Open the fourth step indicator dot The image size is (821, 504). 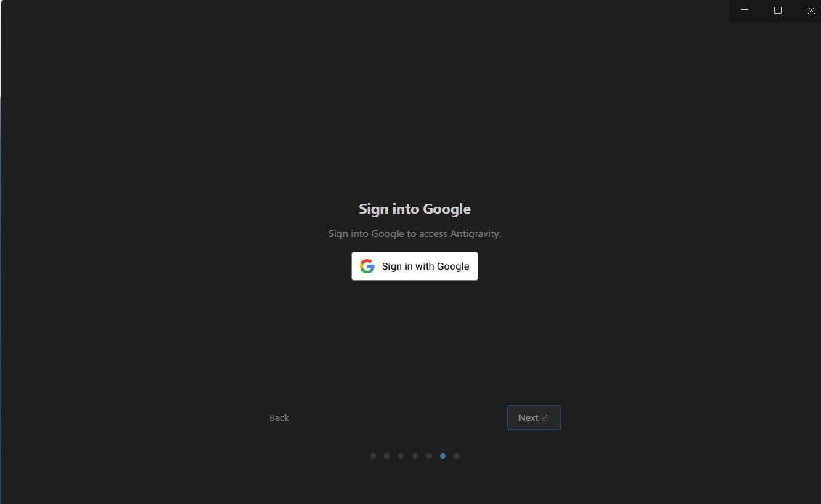[x=415, y=456]
